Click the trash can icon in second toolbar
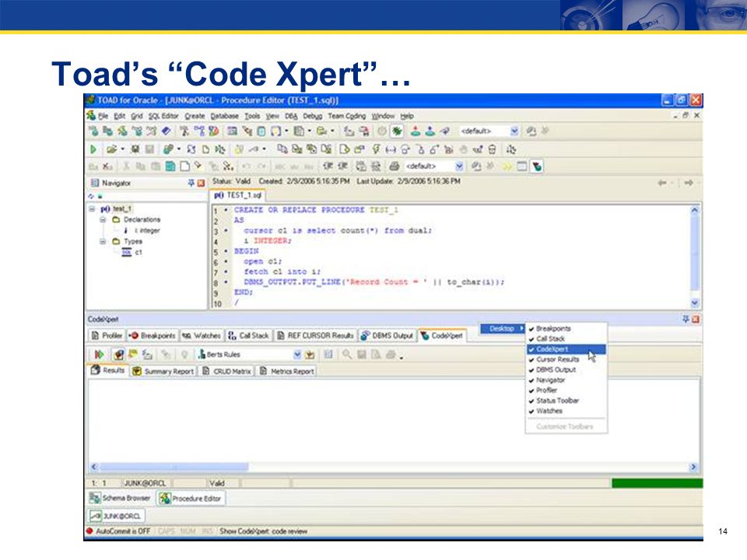Viewport: 747px width, 560px height. [492, 149]
